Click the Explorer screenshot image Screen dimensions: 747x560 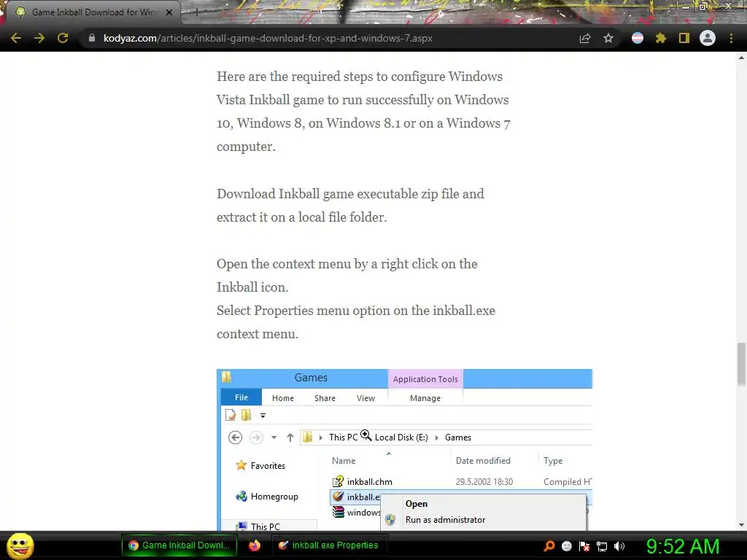[404, 449]
